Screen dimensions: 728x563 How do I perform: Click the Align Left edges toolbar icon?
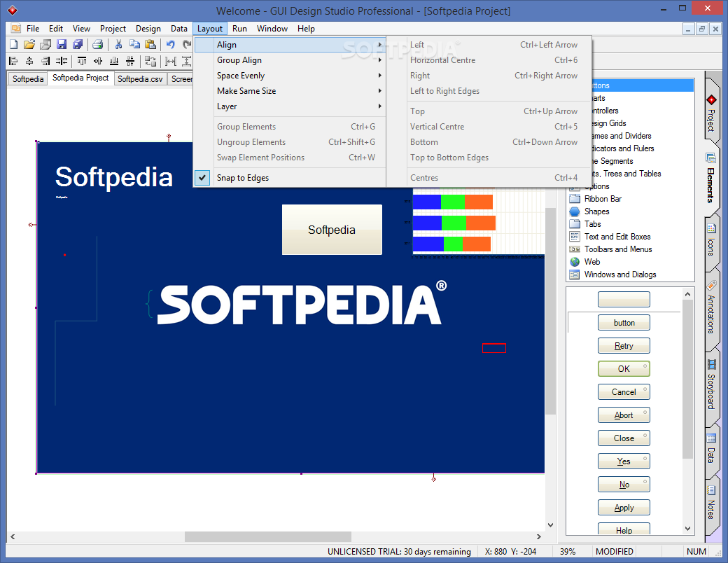coord(13,61)
